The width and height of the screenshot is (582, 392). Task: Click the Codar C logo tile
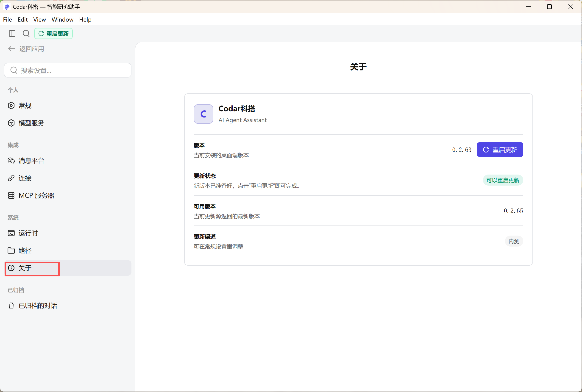pos(203,114)
